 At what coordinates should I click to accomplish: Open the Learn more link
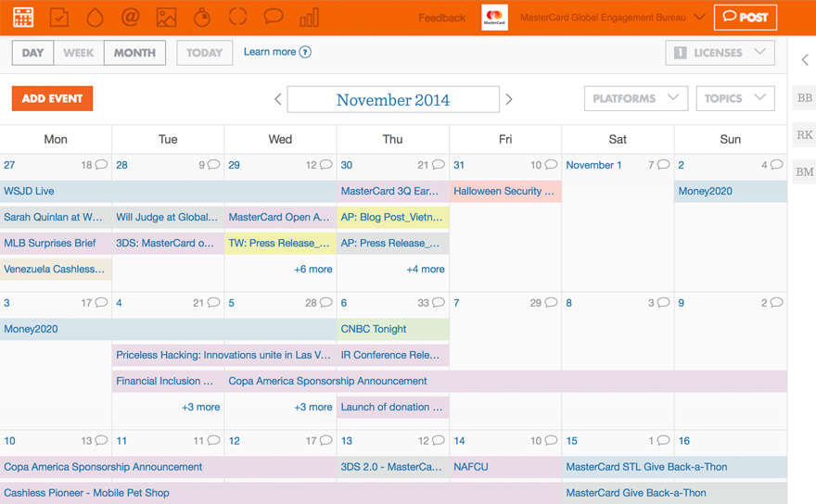[x=277, y=52]
